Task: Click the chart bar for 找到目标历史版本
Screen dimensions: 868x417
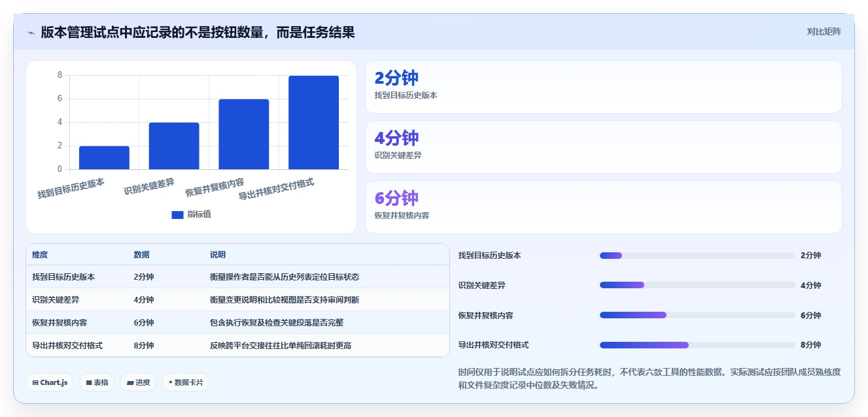Action: (x=104, y=158)
